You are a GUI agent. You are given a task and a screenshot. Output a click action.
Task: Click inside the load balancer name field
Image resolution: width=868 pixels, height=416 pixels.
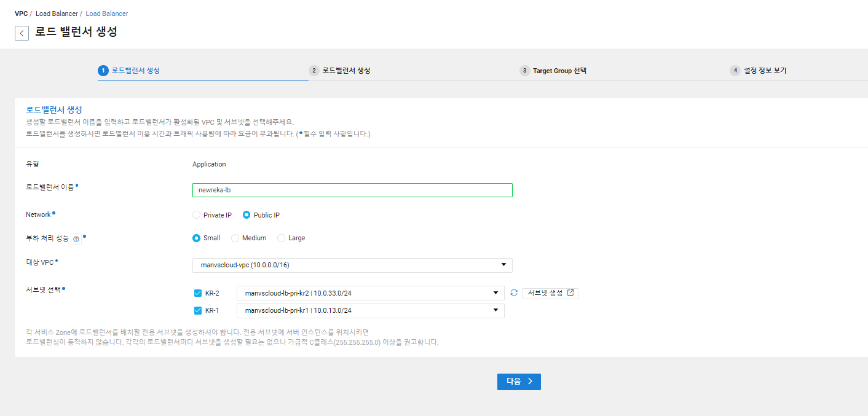click(352, 190)
